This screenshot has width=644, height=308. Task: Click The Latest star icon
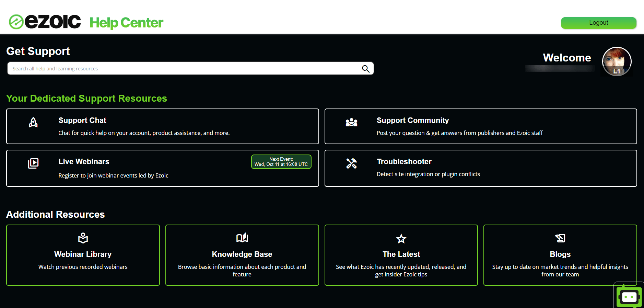pos(401,238)
